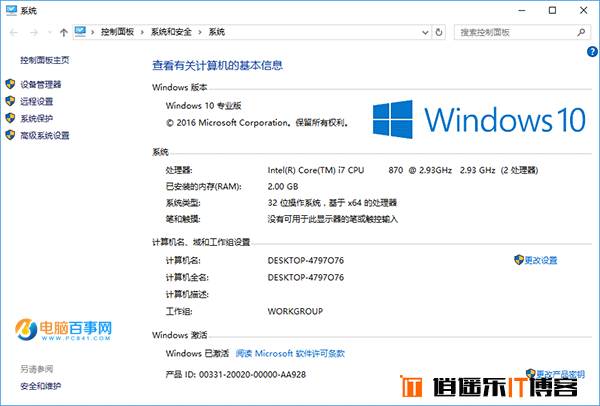Select the WORKGROUP value
600x406 pixels.
(295, 311)
